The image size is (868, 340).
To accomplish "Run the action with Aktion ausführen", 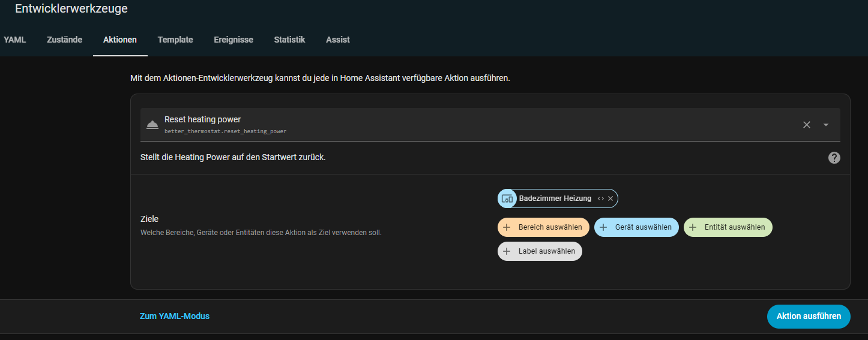I will 808,316.
